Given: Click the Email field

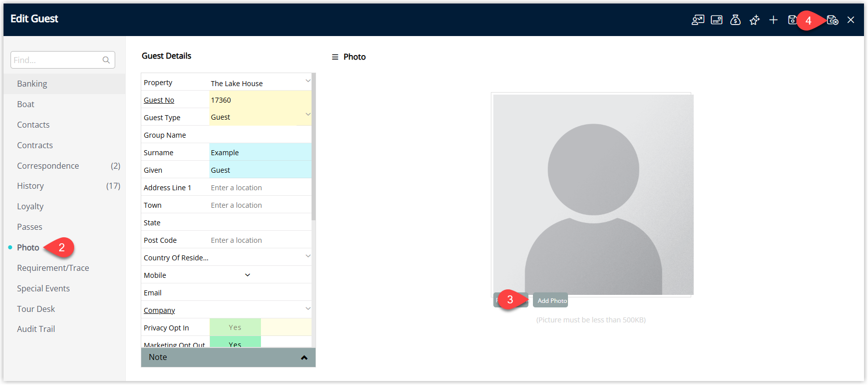Looking at the screenshot, I should coord(260,292).
